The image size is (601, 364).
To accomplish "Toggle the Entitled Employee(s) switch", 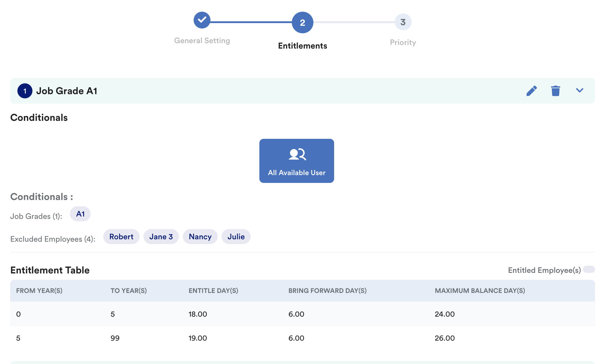I will (589, 269).
